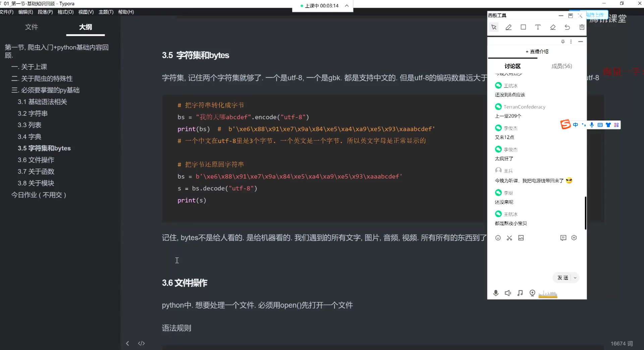Click the chat message input area
Viewport: 644px width, 350px height.
537,256
